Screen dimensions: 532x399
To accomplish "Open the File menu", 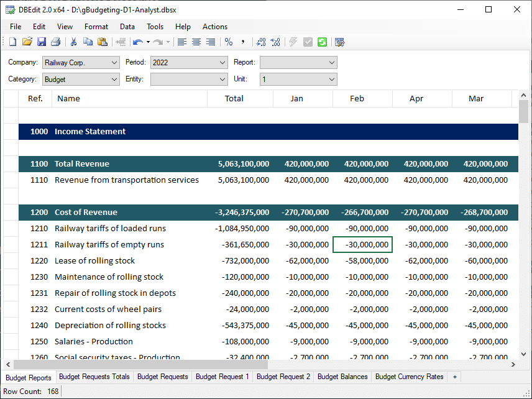I will click(16, 27).
